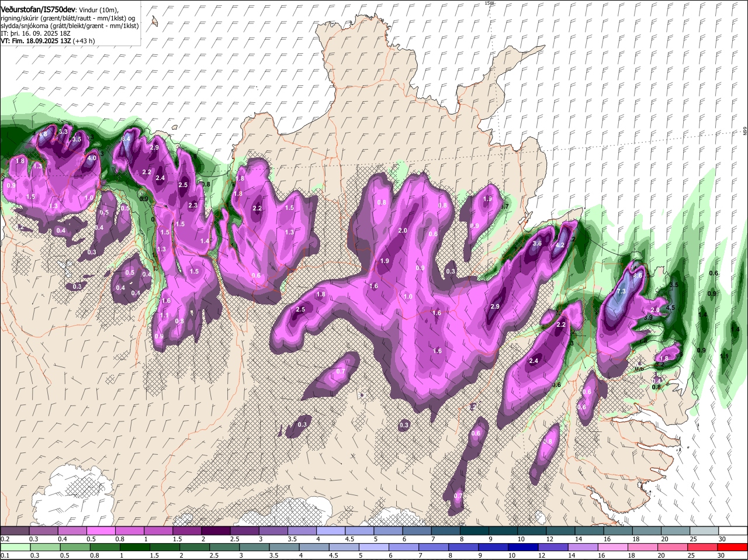Select the snow legend swatch between 0.5 and 0.8
Image resolution: width=748 pixels, height=560 pixels.
pos(101,530)
